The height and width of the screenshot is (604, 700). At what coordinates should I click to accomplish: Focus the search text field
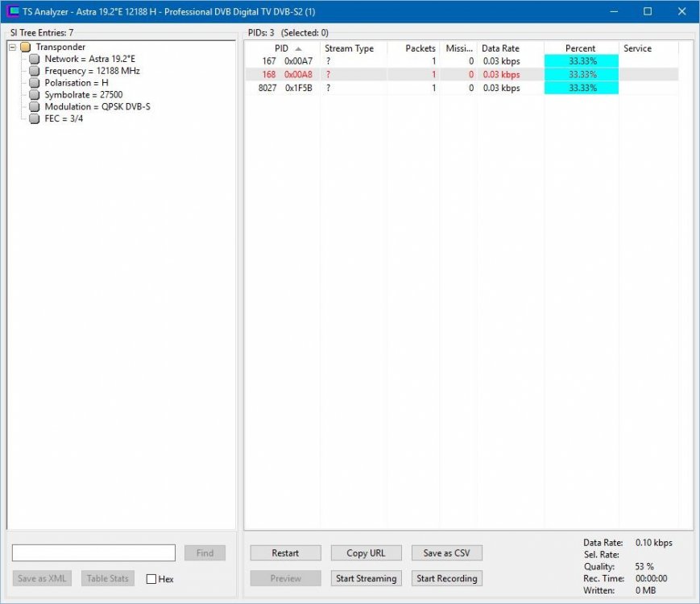coord(93,553)
